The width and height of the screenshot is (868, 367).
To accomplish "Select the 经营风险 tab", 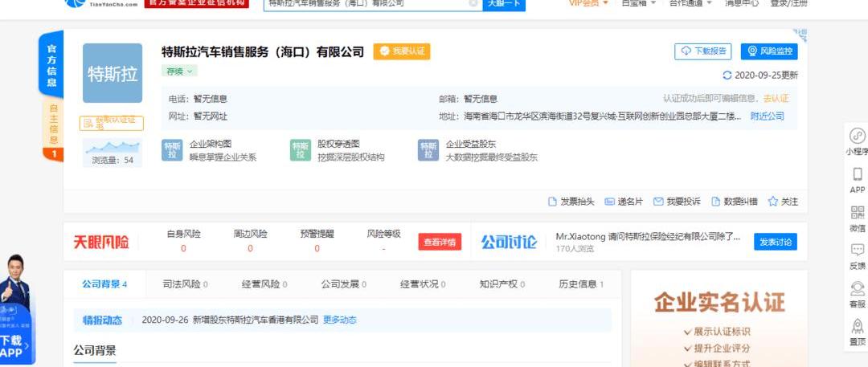I will point(264,284).
